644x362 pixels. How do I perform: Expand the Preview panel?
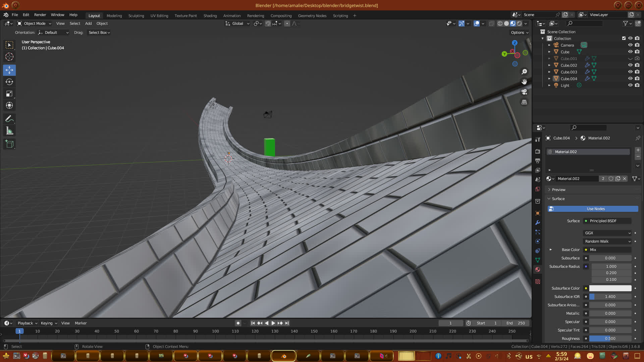click(558, 190)
